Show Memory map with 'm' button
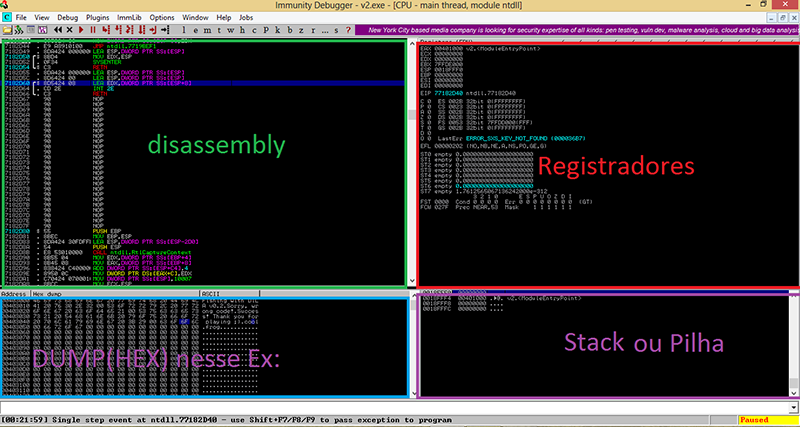Screen dimensions: 800x427 (207, 30)
